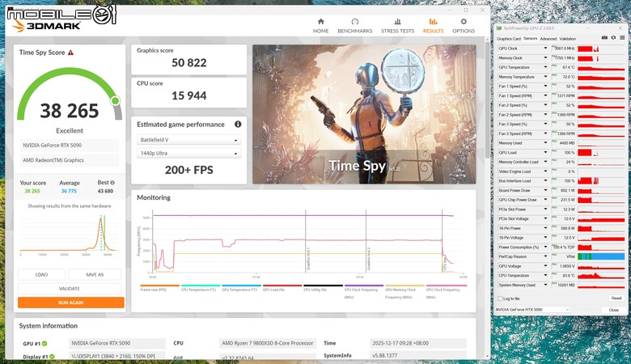Click the Estimated game performance info icon
The height and width of the screenshot is (364, 631).
tap(238, 125)
